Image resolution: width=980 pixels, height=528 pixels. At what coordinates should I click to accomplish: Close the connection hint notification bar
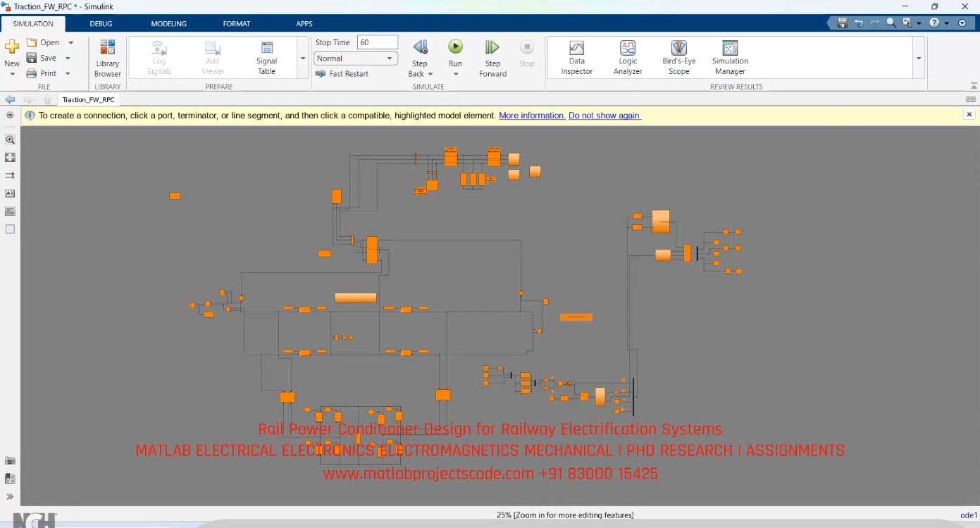click(969, 114)
